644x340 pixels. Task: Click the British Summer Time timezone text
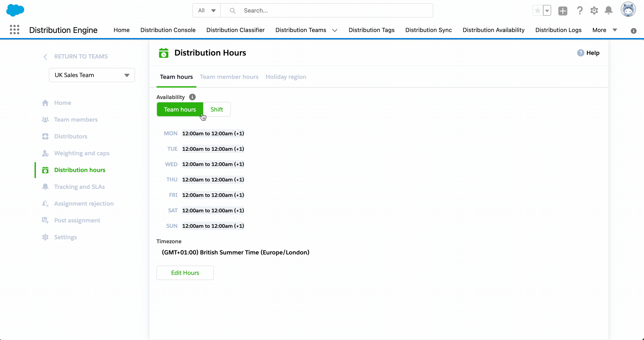coord(235,252)
